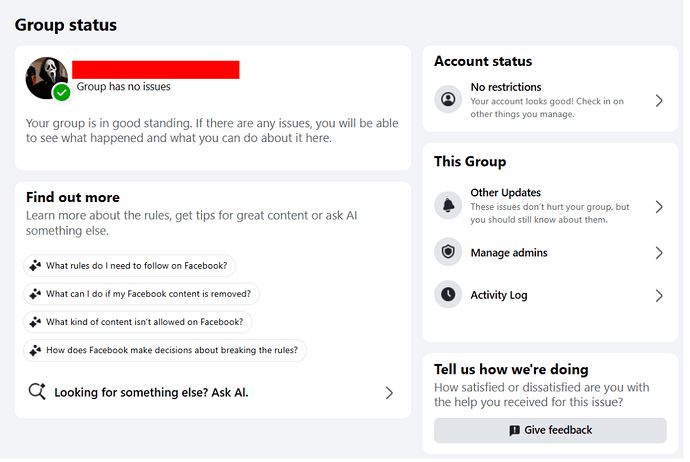The image size is (690, 462).
Task: Expand Other Updates using the chevron
Action: [659, 207]
